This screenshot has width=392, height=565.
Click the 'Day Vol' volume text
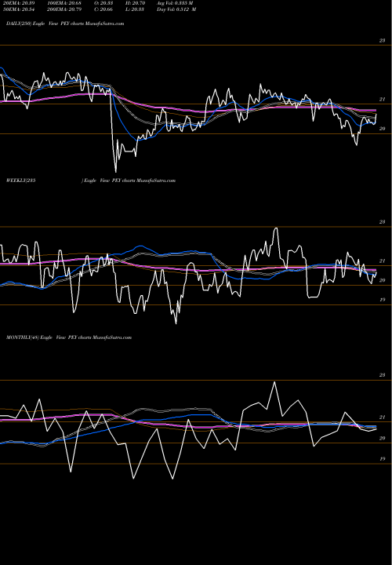click(x=176, y=9)
